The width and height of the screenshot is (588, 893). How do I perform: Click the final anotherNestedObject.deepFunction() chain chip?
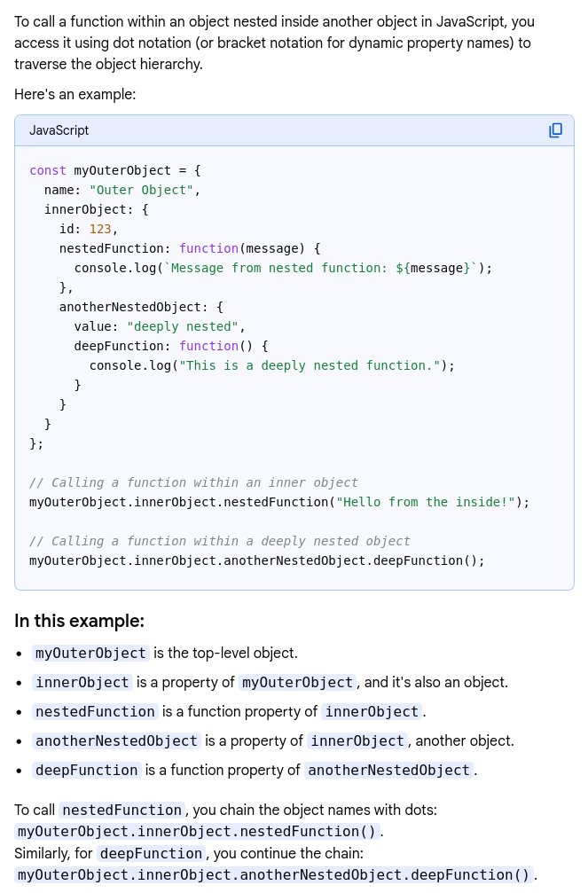tap(274, 875)
